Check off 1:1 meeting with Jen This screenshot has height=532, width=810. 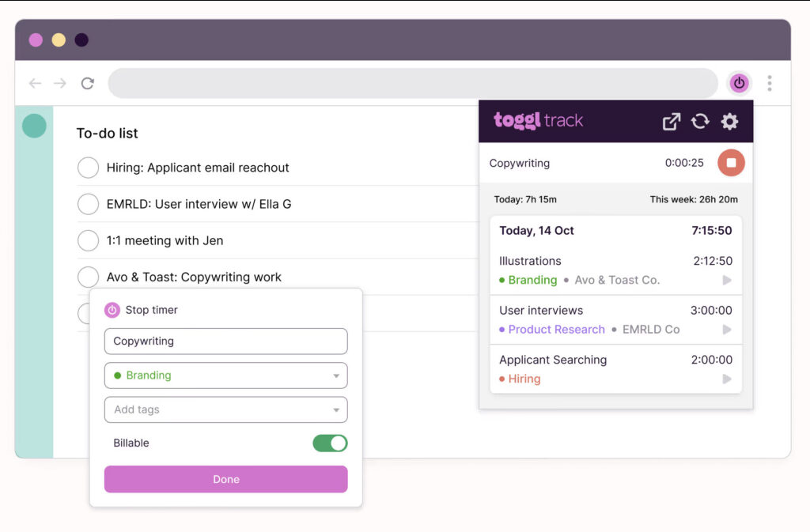coord(89,240)
